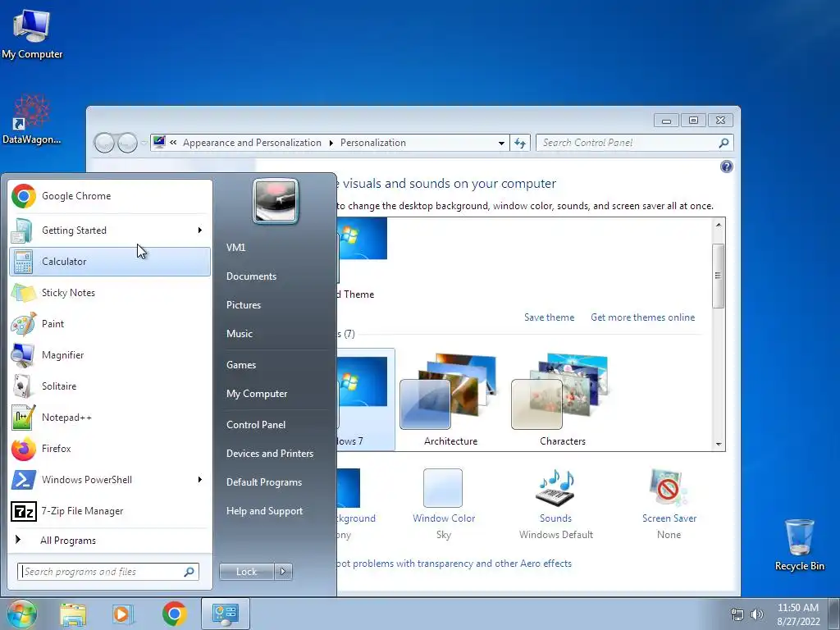Click the user account picture in Start menu
Viewport: 840px width, 630px height.
276,201
